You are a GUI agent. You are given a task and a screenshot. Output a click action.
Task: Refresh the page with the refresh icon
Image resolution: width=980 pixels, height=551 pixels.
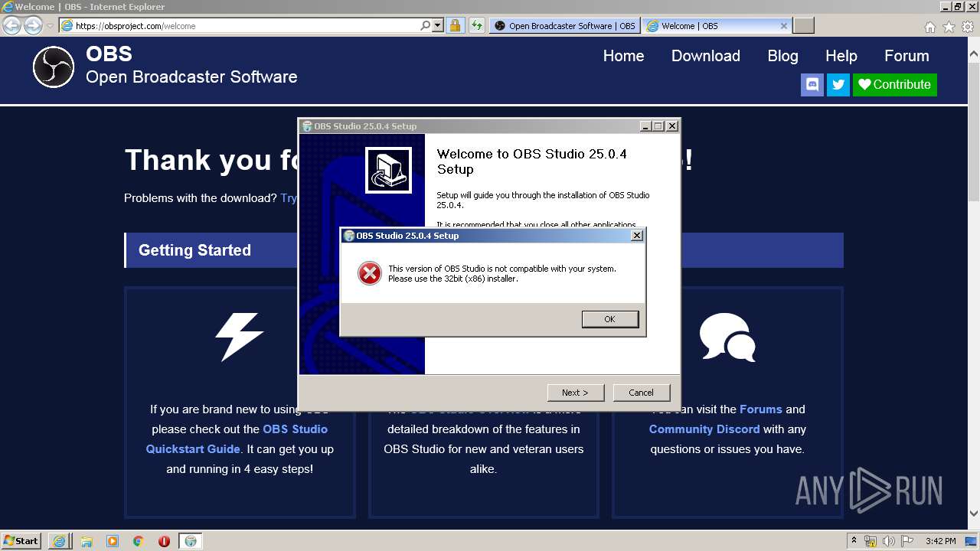pyautogui.click(x=476, y=25)
